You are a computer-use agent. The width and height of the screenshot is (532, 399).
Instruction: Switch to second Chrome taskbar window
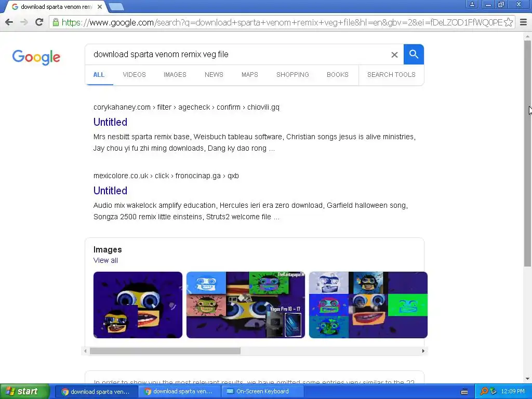point(179,392)
